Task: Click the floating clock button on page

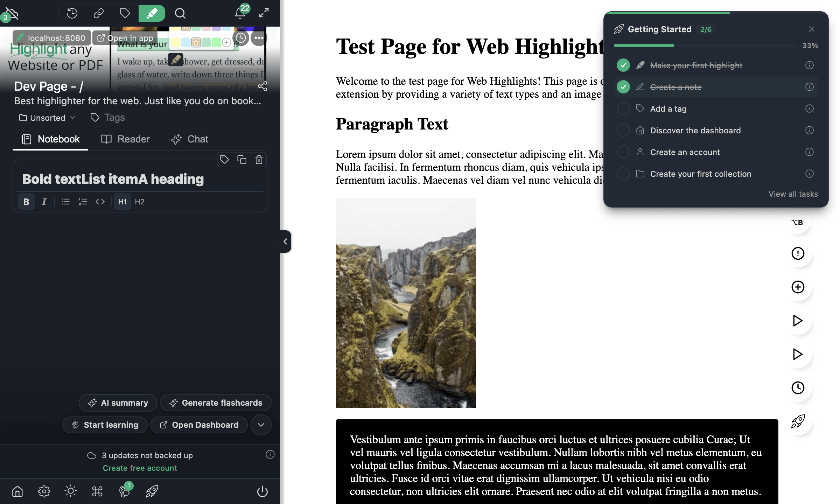Action: click(x=798, y=388)
